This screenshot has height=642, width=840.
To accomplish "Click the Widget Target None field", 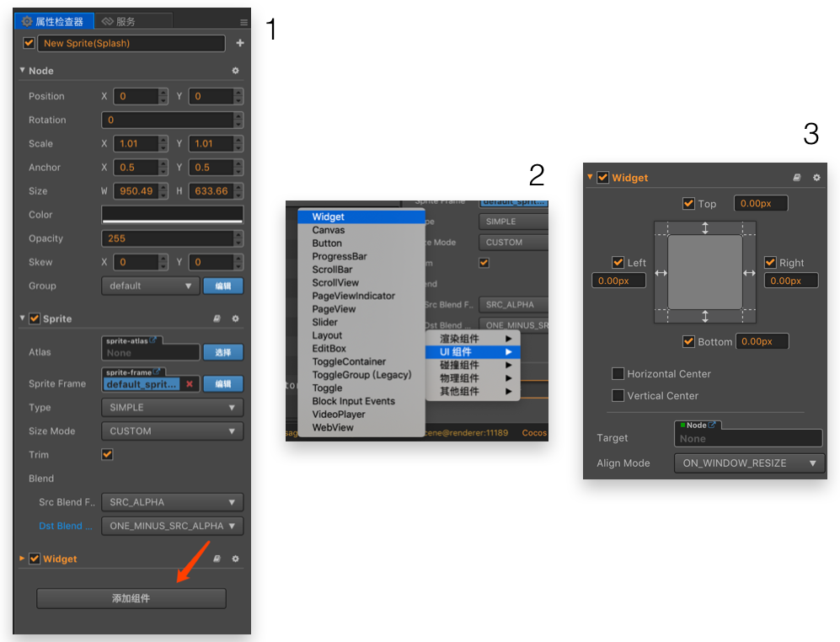I will tap(748, 438).
